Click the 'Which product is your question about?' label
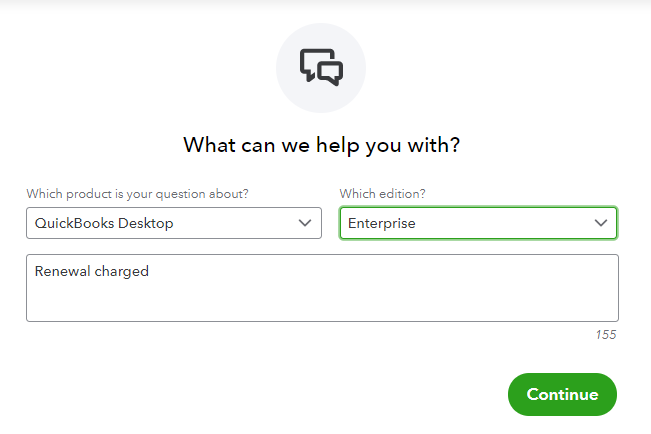651x434 pixels. (137, 194)
